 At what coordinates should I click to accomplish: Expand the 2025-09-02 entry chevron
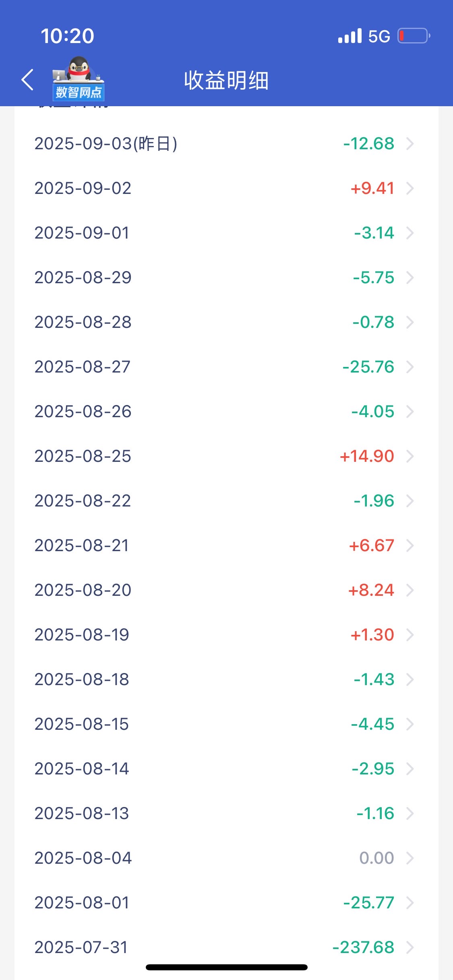[410, 188]
